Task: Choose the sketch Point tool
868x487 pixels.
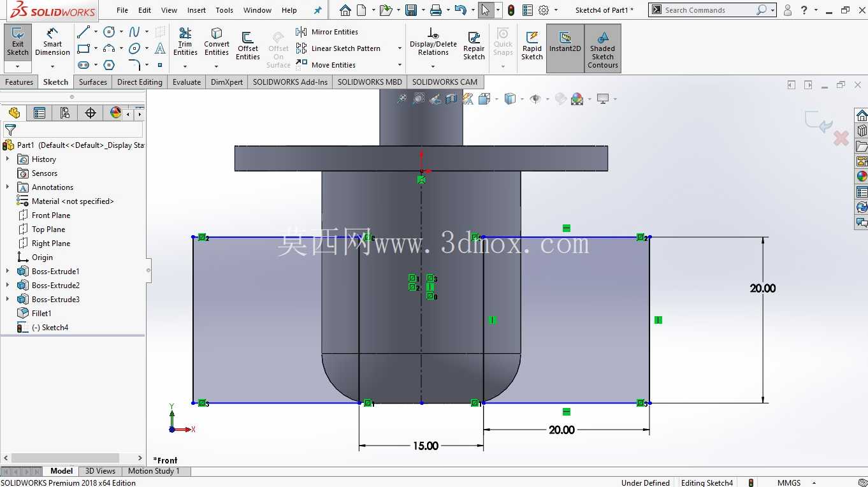Action: coord(160,65)
